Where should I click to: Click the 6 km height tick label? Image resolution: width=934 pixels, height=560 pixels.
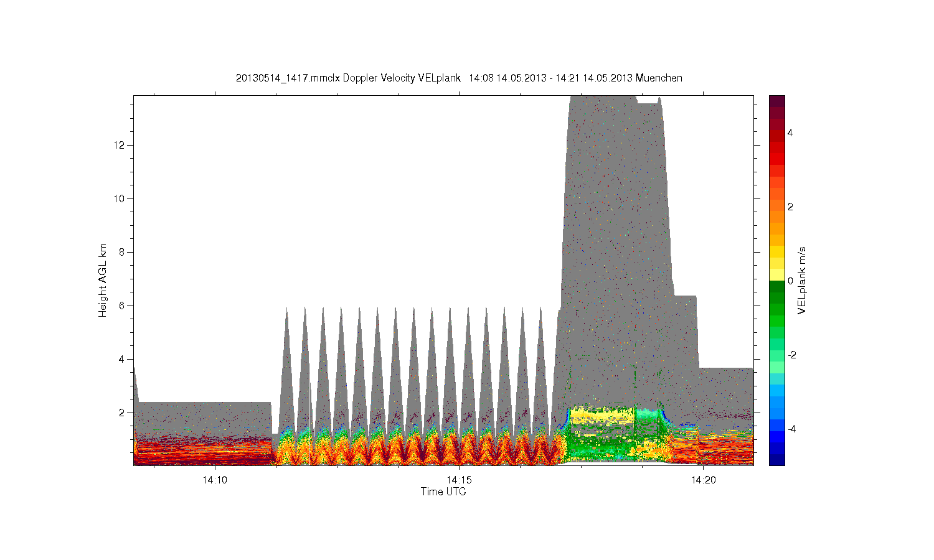point(123,306)
